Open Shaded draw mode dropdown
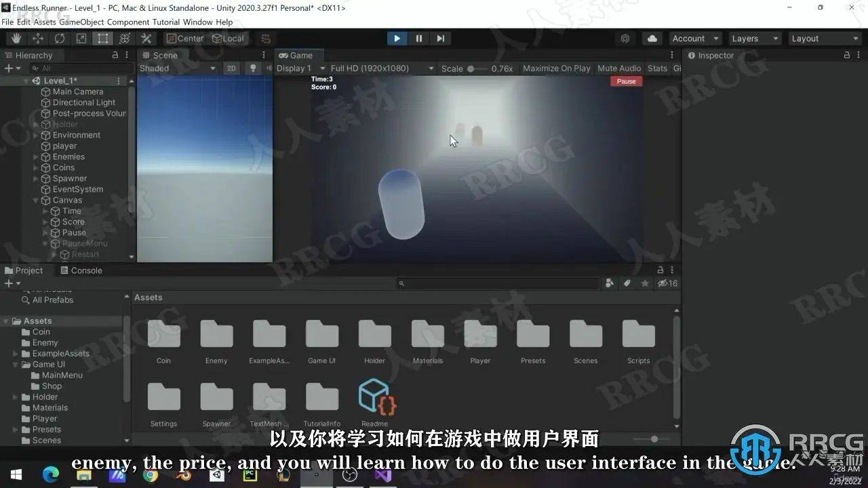The image size is (868, 488). point(177,68)
